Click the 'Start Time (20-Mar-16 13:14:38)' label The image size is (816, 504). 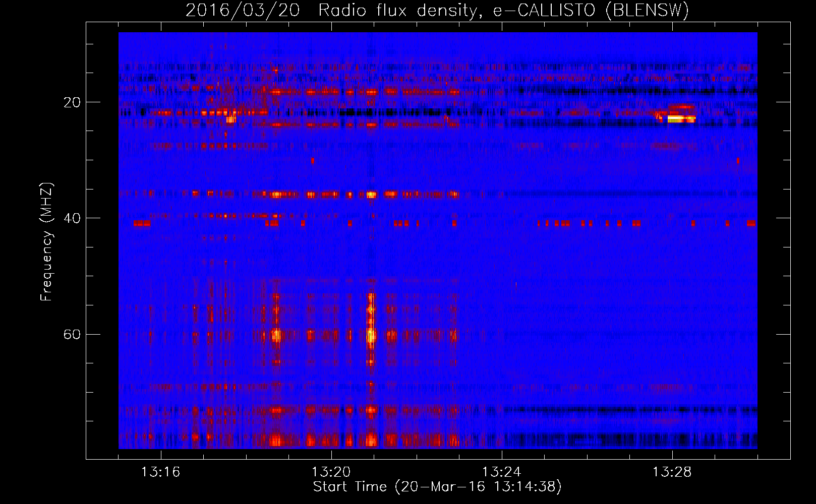point(437,487)
